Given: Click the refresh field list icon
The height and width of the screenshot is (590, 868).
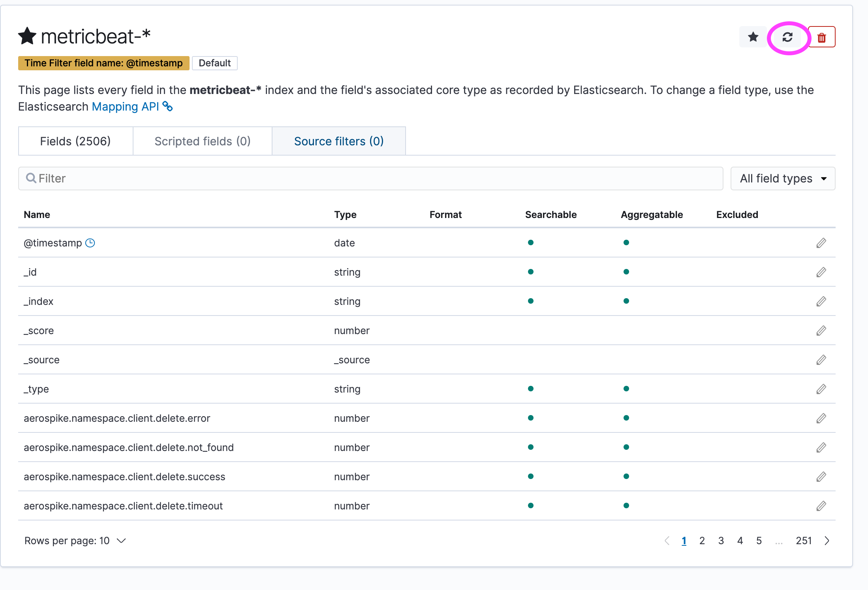Looking at the screenshot, I should point(787,37).
